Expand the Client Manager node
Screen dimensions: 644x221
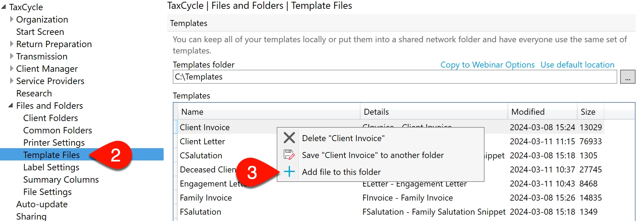tap(12, 68)
